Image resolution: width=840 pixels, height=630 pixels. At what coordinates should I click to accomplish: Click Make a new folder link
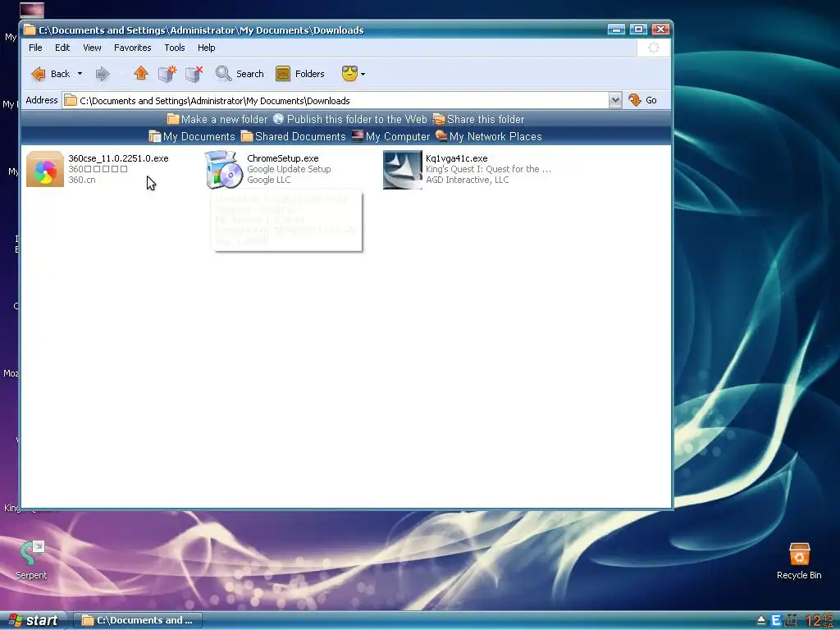click(217, 119)
